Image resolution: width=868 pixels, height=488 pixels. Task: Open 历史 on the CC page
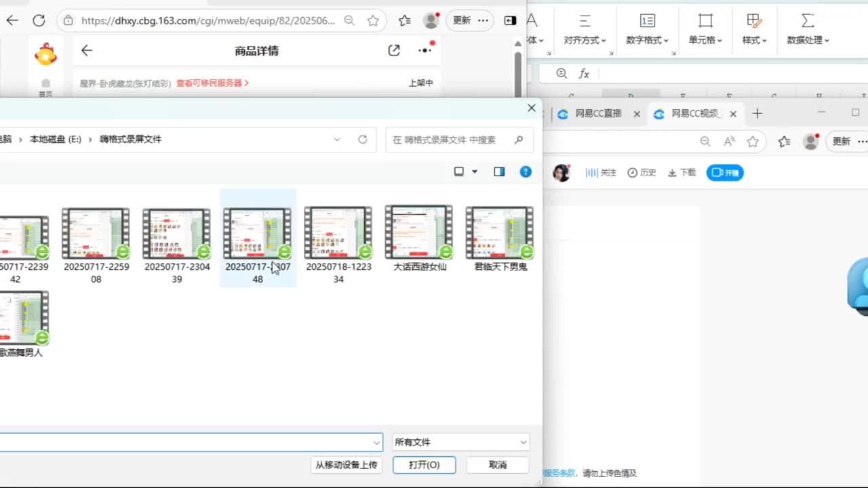pyautogui.click(x=642, y=173)
